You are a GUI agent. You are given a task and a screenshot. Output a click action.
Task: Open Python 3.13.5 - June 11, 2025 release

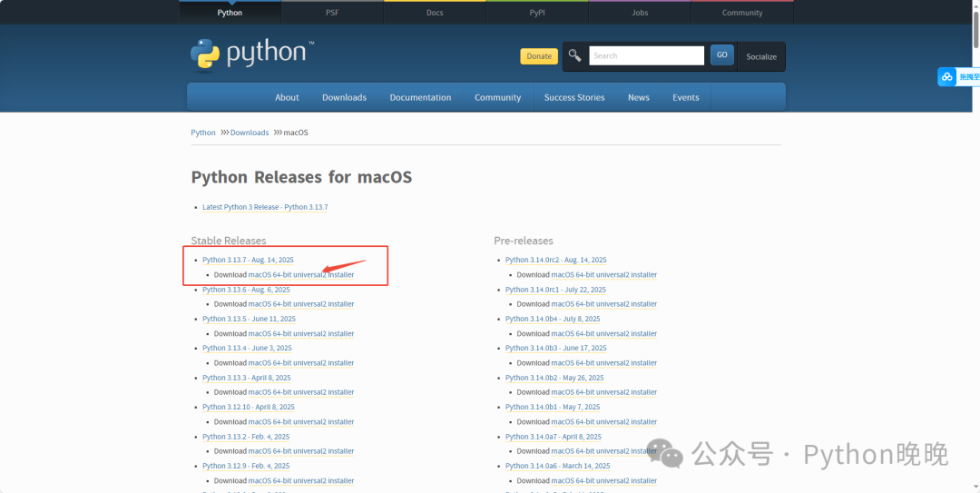250,319
